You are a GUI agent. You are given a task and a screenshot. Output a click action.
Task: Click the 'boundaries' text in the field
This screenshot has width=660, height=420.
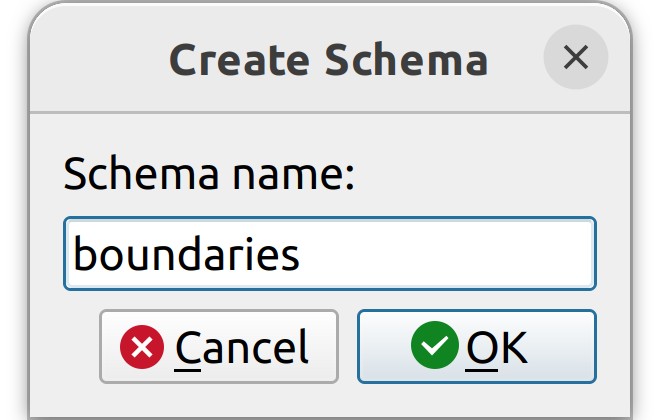pos(187,254)
